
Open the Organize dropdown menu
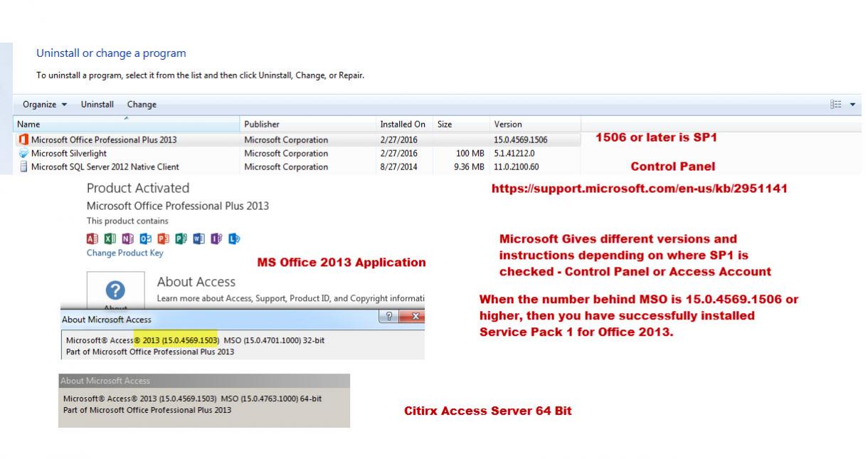pos(45,105)
